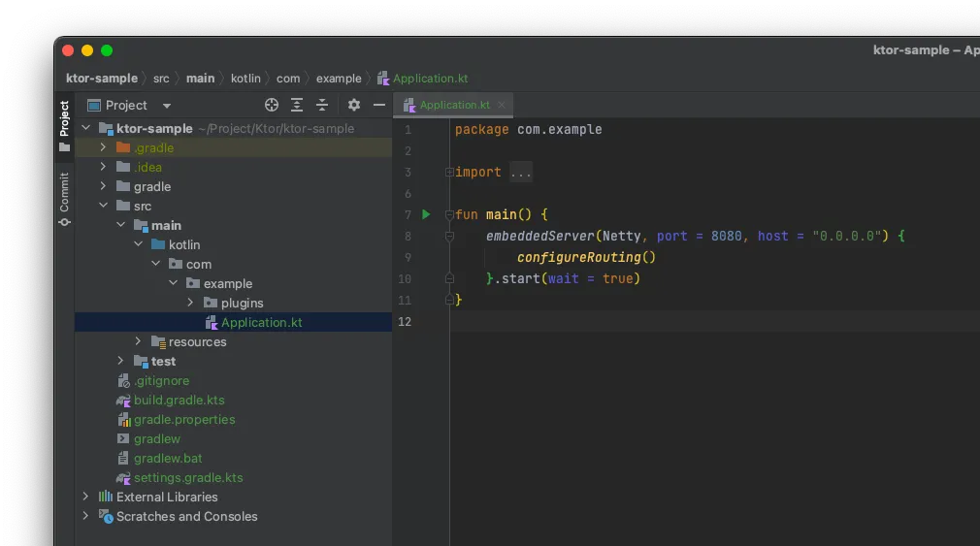This screenshot has width=980, height=546.
Task: Click the folded import ellipsis placeholder
Action: coord(521,172)
